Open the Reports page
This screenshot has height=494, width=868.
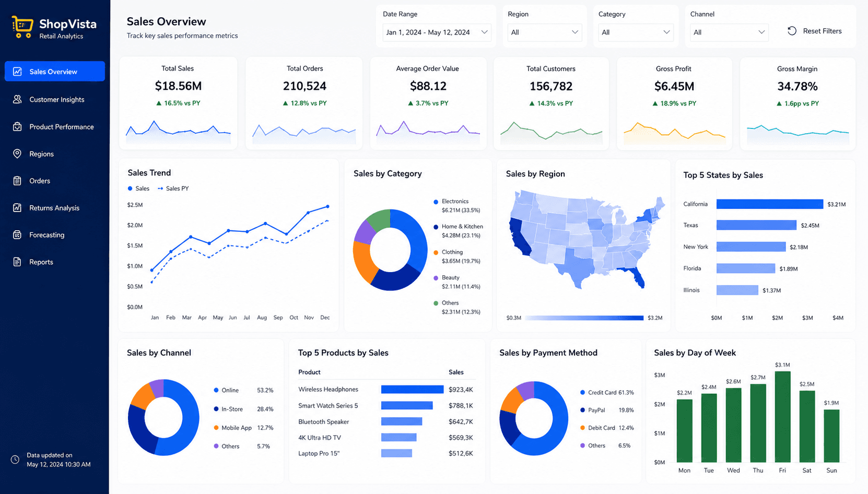pos(55,262)
